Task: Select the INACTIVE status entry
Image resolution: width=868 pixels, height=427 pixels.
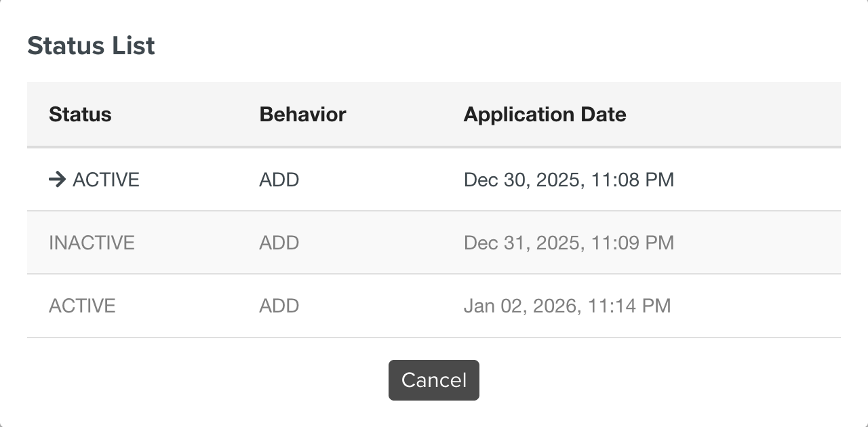Action: [x=92, y=243]
